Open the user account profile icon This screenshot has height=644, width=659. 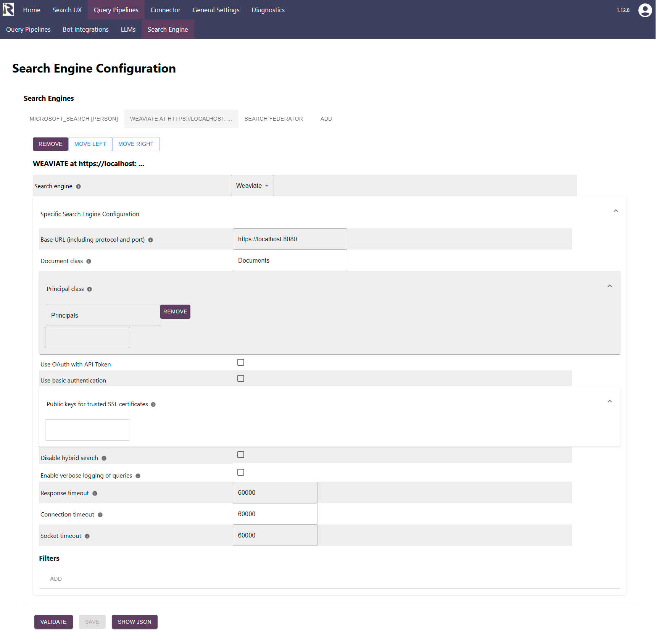645,10
